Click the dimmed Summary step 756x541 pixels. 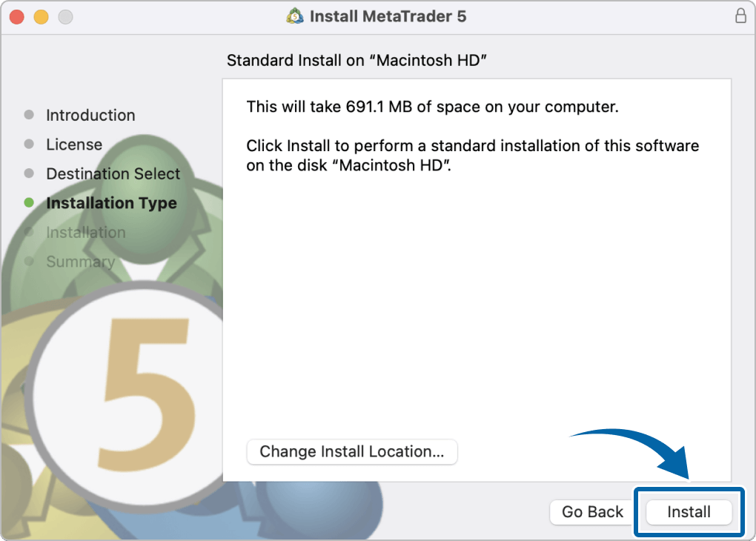(x=81, y=262)
